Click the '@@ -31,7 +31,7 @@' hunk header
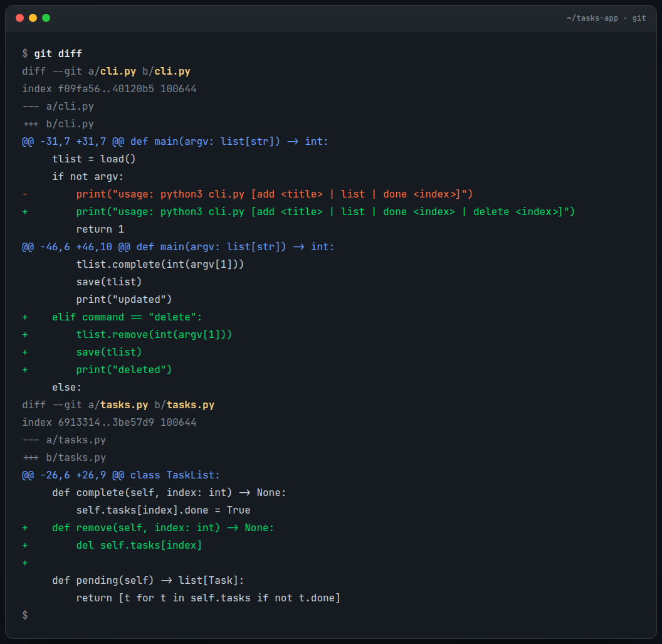 coord(175,142)
